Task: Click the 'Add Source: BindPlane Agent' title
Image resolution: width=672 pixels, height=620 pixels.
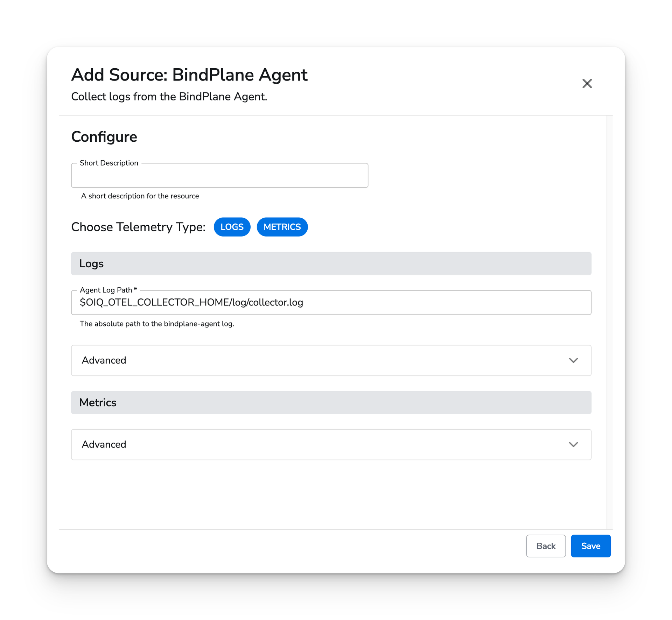Action: [x=189, y=75]
